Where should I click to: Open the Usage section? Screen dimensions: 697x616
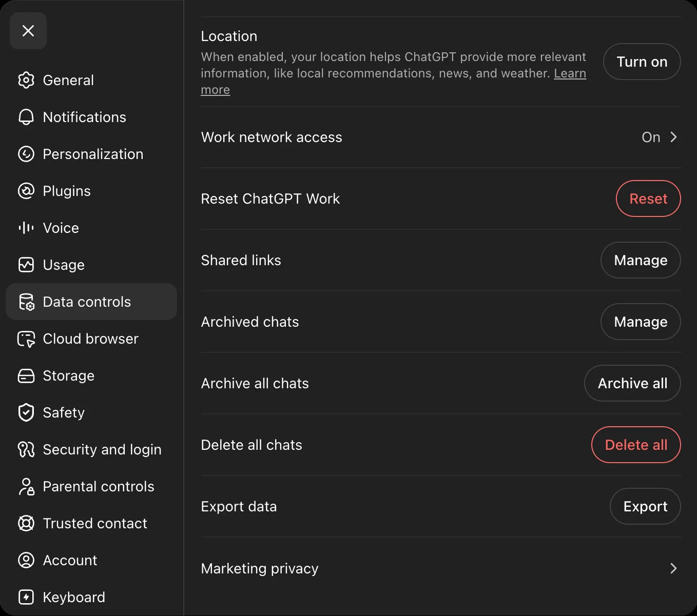click(x=91, y=265)
